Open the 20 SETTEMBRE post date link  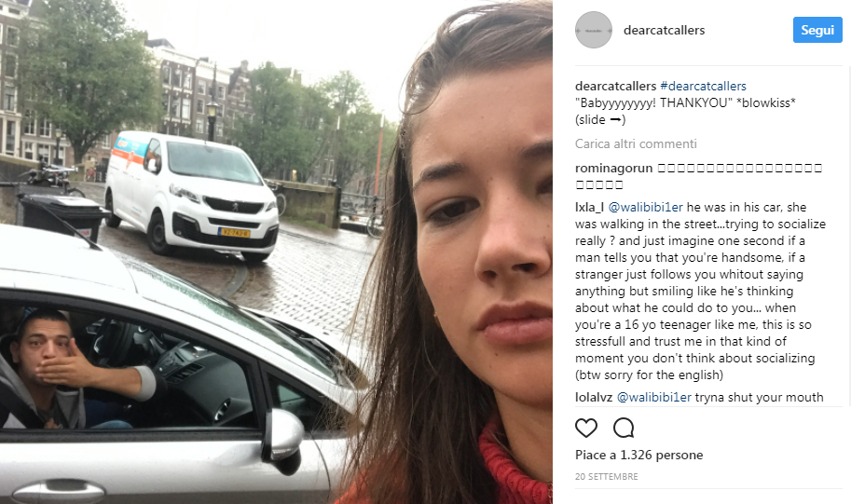point(606,476)
